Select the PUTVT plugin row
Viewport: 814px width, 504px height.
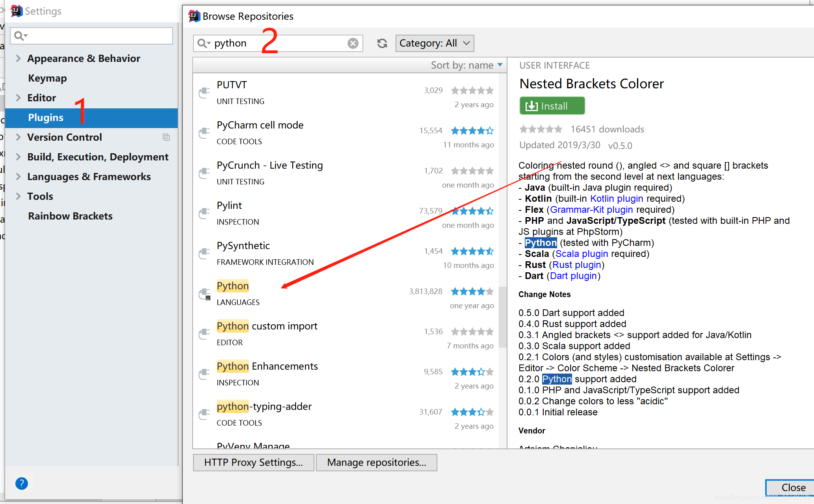coord(346,93)
